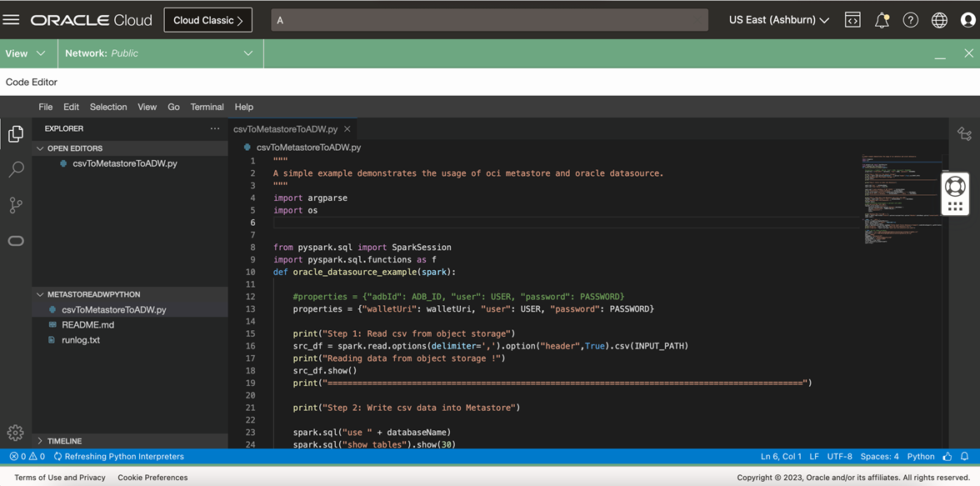
Task: Open the Notifications bell icon
Action: coord(882,19)
